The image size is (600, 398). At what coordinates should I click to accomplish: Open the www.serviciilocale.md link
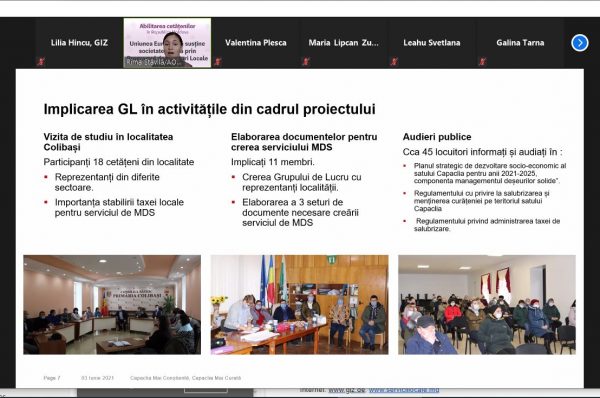404,390
